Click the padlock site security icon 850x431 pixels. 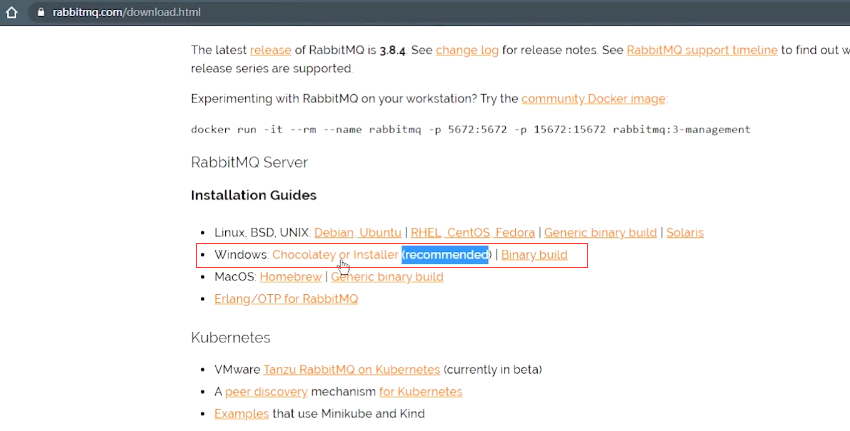[x=41, y=12]
